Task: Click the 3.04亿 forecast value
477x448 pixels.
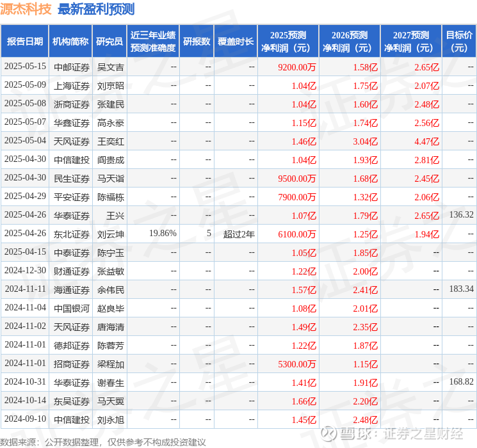Action: click(365, 141)
